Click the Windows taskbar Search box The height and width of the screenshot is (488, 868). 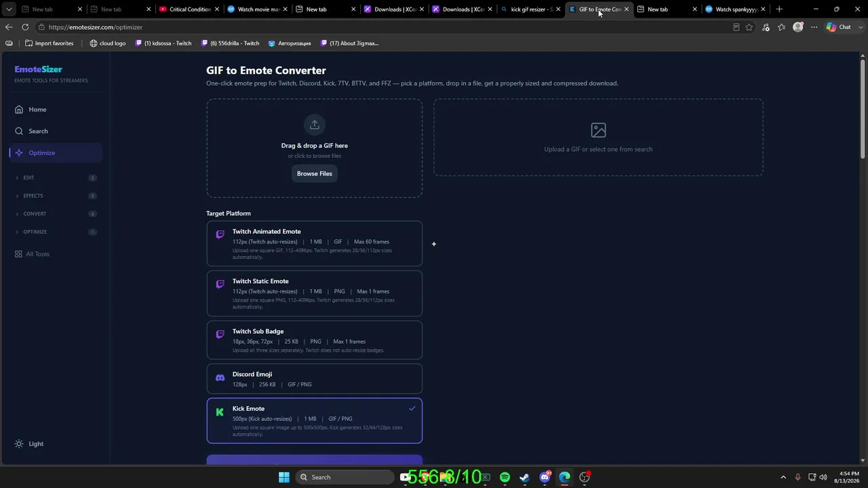(345, 477)
